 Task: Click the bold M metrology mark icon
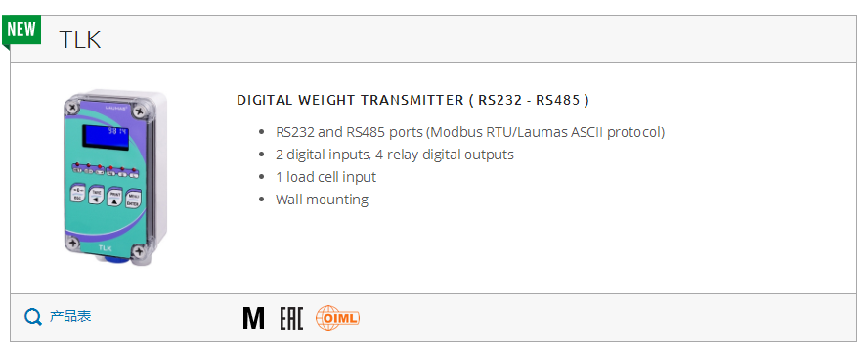(x=253, y=318)
